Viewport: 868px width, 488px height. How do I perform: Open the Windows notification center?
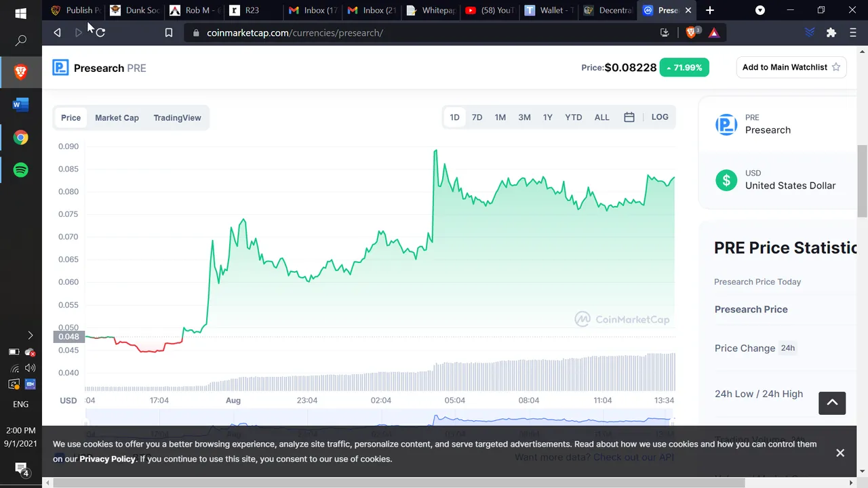click(21, 469)
